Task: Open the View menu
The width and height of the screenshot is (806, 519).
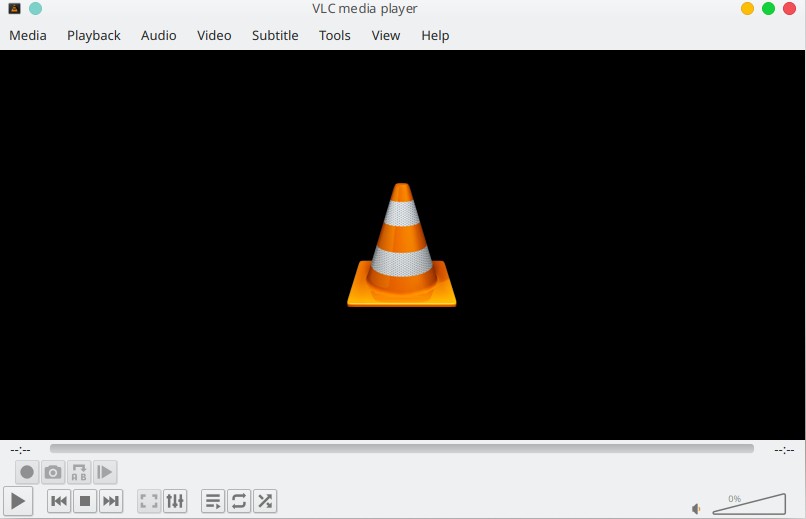Action: point(386,35)
